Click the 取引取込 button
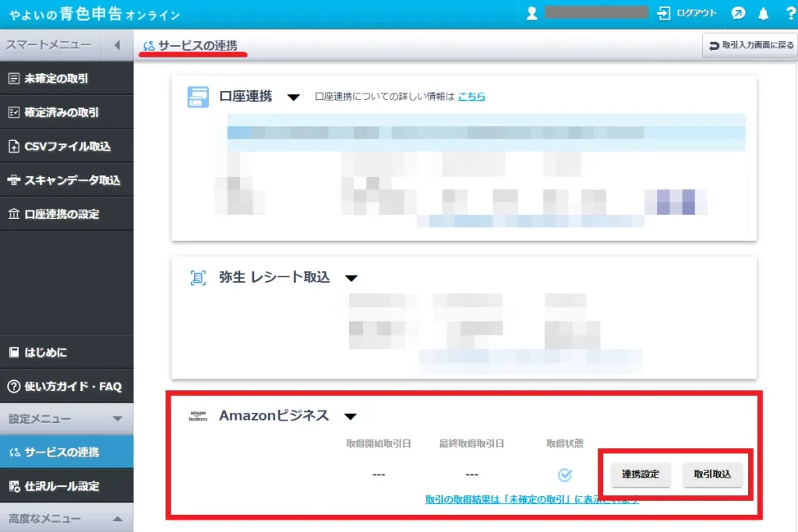Viewport: 798px width, 532px height. point(712,474)
